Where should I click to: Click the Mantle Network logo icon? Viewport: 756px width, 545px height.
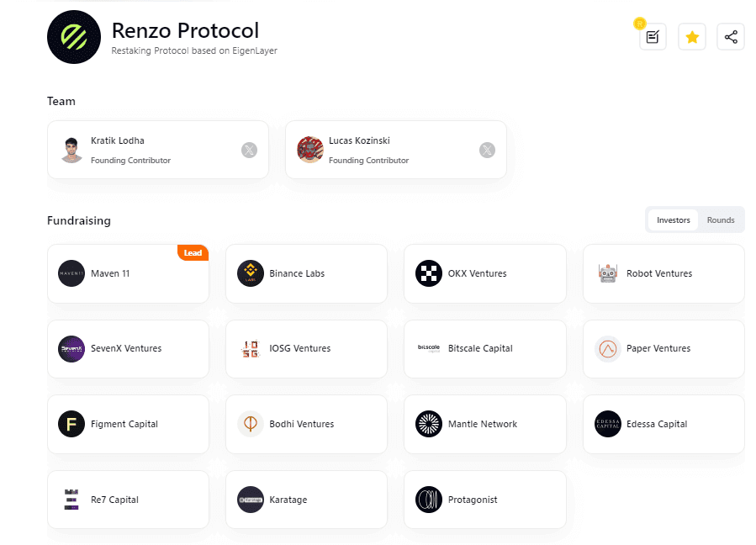429,424
